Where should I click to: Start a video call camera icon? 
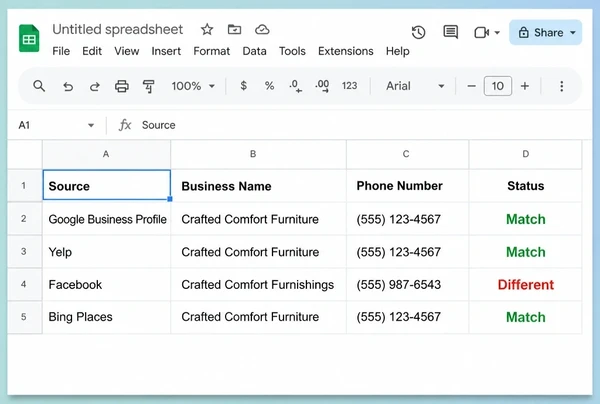[482, 33]
